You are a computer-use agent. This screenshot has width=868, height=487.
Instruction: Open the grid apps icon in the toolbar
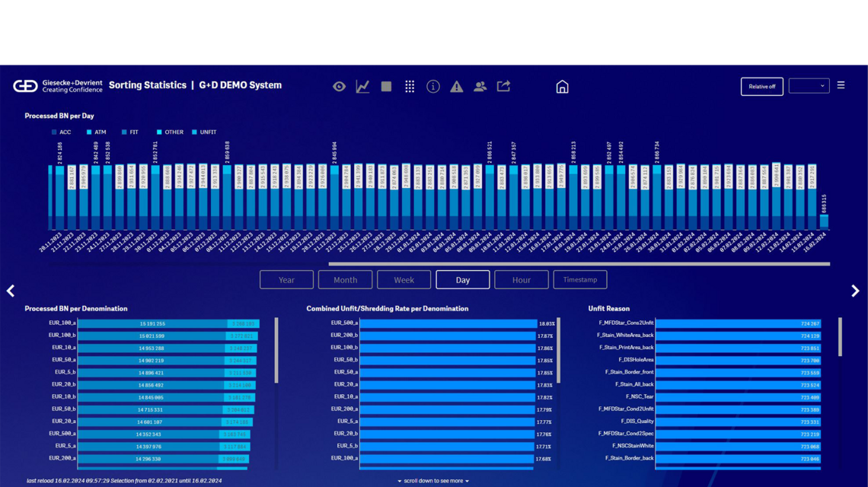(409, 86)
